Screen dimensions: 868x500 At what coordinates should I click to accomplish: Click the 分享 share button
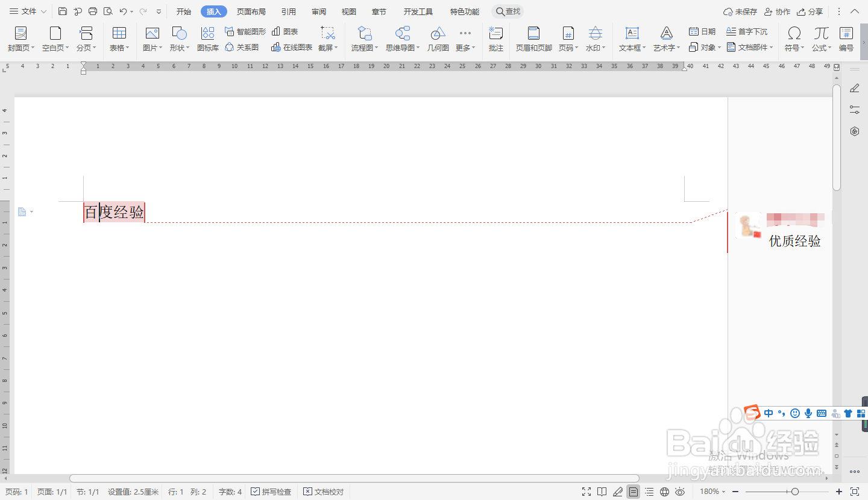810,11
